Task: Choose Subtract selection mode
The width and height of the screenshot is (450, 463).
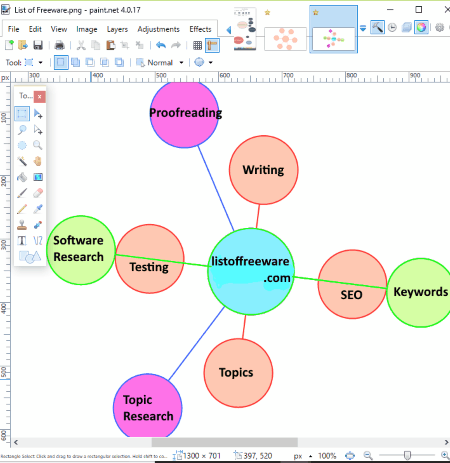Action: tap(90, 62)
